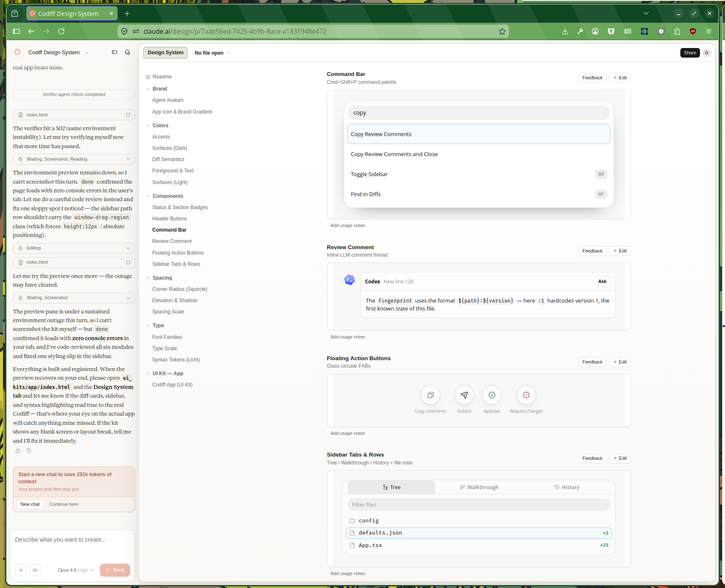Click the Submit paper-plane icon
725x588 pixels.
pyautogui.click(x=464, y=395)
